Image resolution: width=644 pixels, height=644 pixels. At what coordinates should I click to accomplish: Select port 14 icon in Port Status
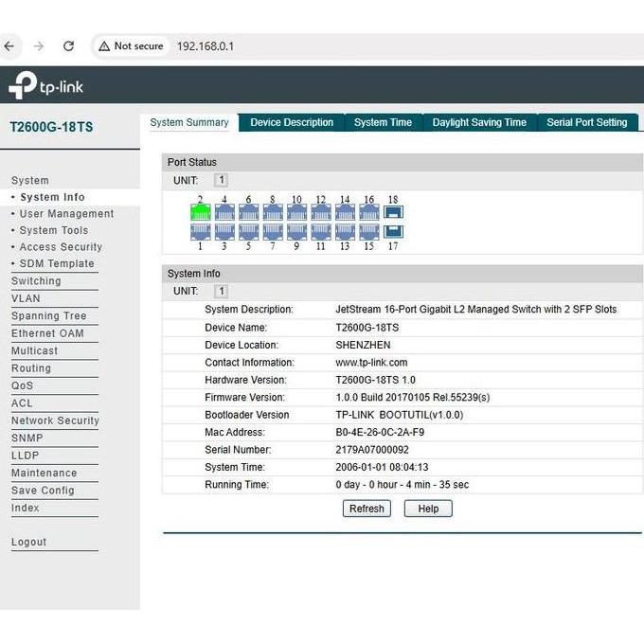click(x=345, y=212)
